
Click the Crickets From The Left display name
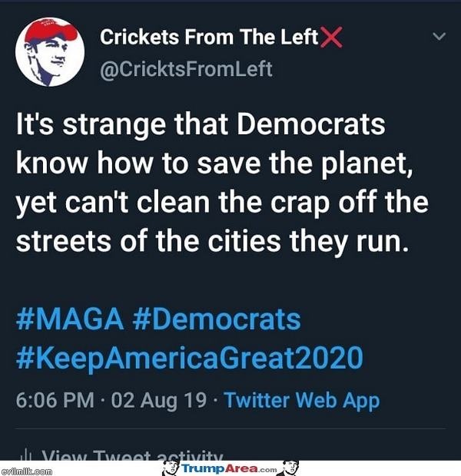[209, 37]
